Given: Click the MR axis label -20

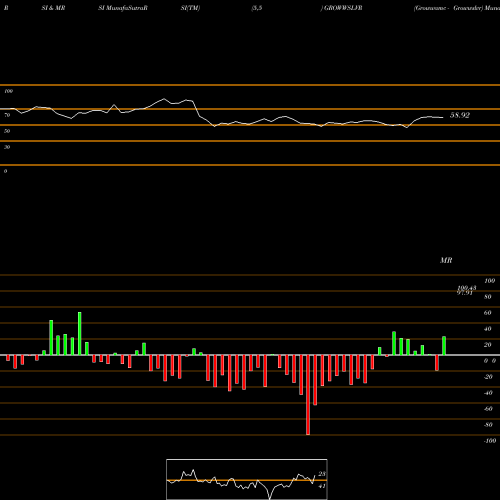Looking at the screenshot, I should pos(488,377).
